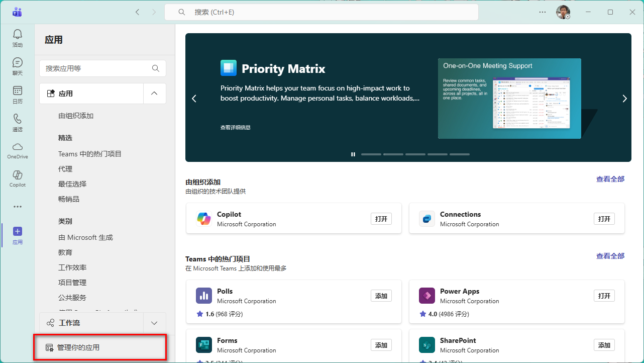
Task: Add the SharePoint app with 添加
Action: [x=604, y=345]
